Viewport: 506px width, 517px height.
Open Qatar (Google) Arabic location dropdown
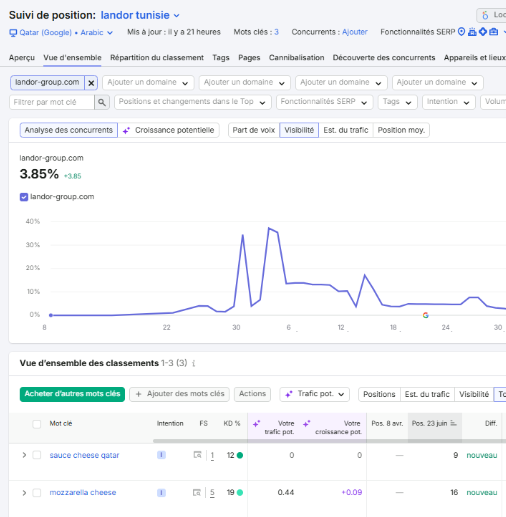click(61, 33)
